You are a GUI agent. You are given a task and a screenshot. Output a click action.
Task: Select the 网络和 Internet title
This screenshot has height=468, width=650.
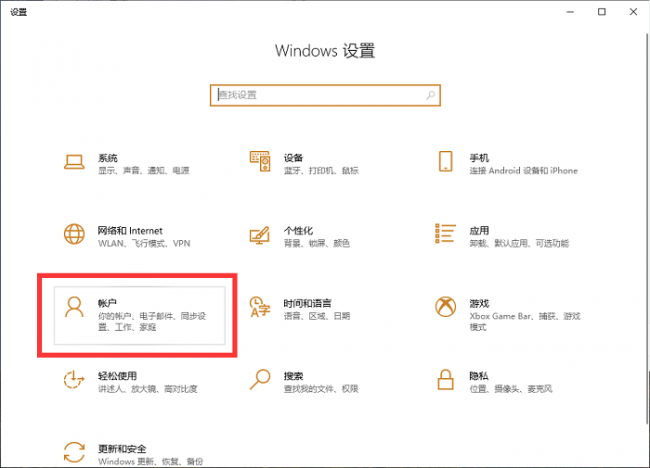(130, 230)
